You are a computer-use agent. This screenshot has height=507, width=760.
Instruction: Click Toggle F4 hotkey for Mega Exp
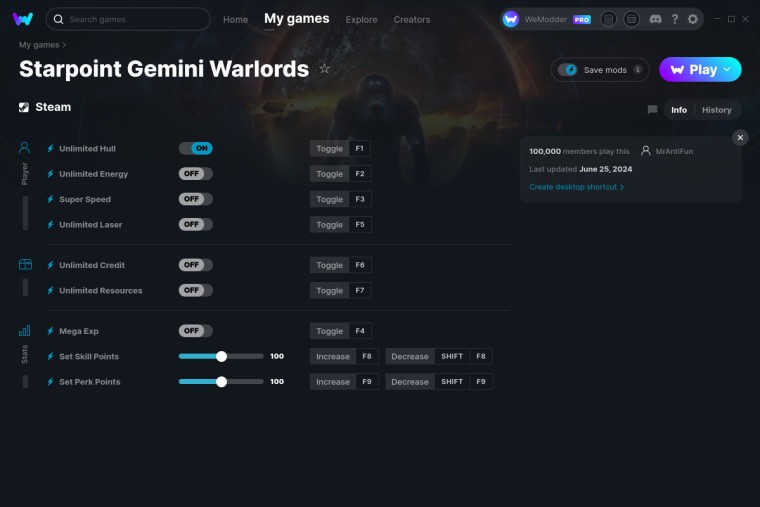(x=340, y=331)
